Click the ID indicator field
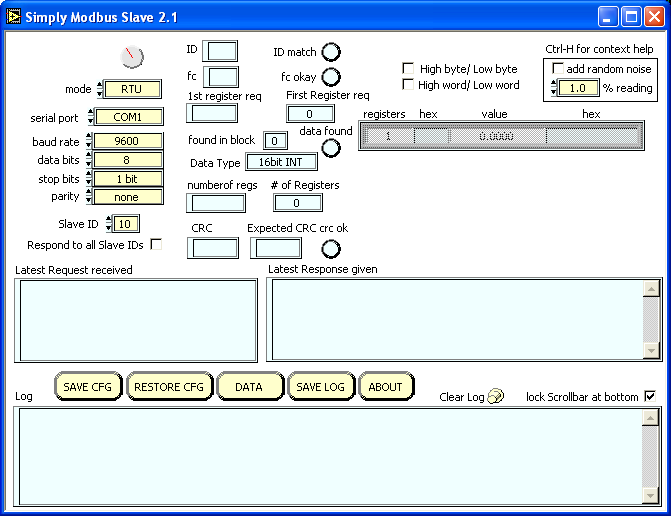 pos(220,51)
